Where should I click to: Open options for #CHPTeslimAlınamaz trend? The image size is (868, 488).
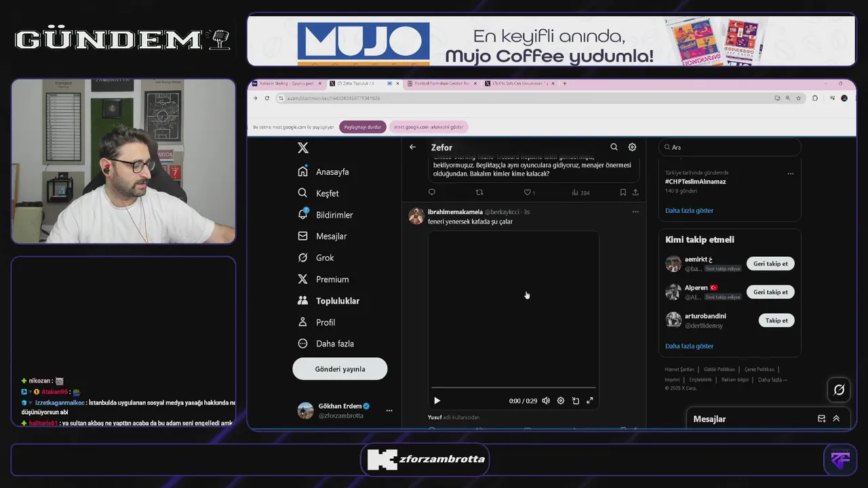[790, 174]
